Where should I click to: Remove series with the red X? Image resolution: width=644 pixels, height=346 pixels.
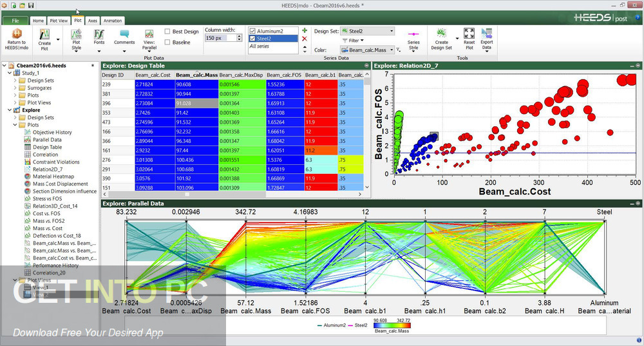(305, 39)
